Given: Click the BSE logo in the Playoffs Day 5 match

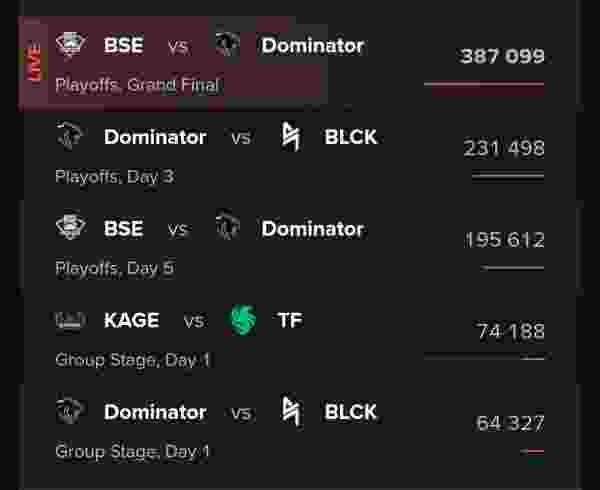Looking at the screenshot, I should 71,226.
